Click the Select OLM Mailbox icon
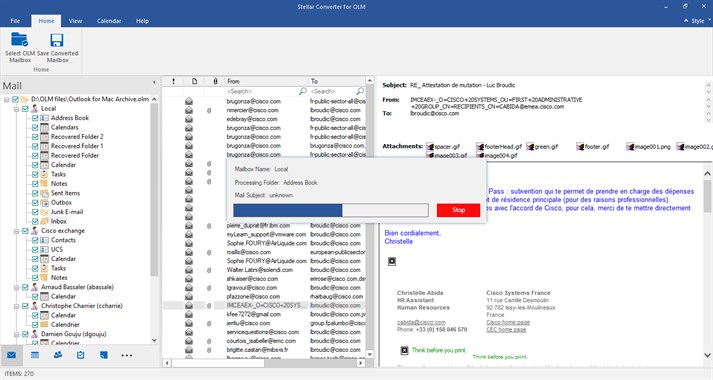The image size is (713, 380). pos(20,40)
